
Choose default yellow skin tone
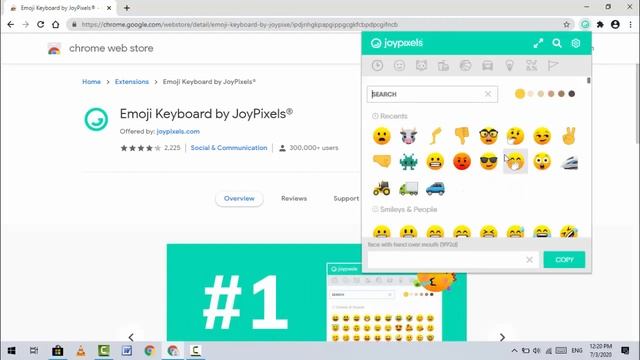point(520,94)
